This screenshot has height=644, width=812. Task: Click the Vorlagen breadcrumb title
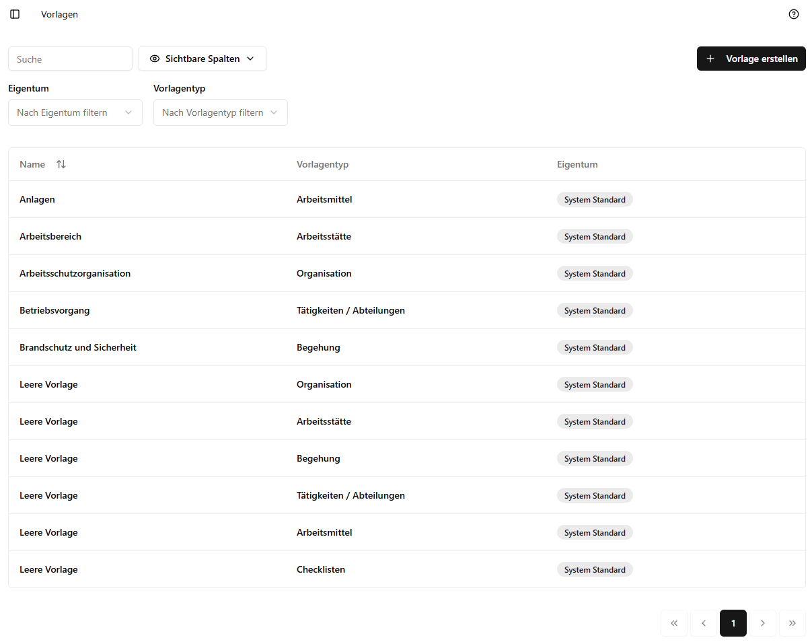(59, 14)
